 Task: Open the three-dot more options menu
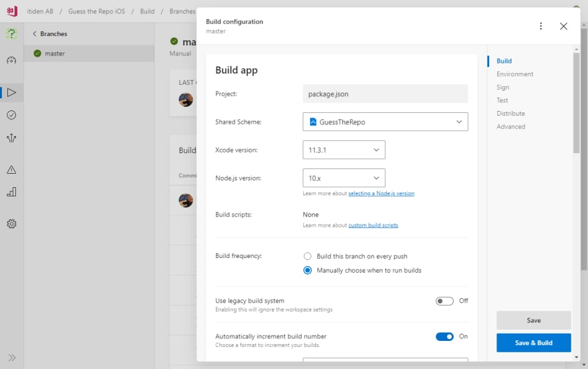tap(541, 26)
